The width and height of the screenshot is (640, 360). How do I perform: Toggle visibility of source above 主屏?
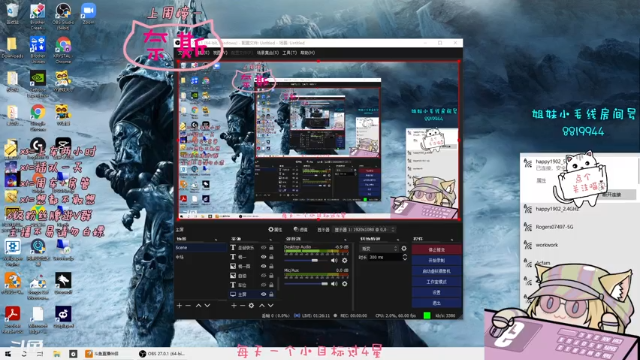[x=263, y=284]
